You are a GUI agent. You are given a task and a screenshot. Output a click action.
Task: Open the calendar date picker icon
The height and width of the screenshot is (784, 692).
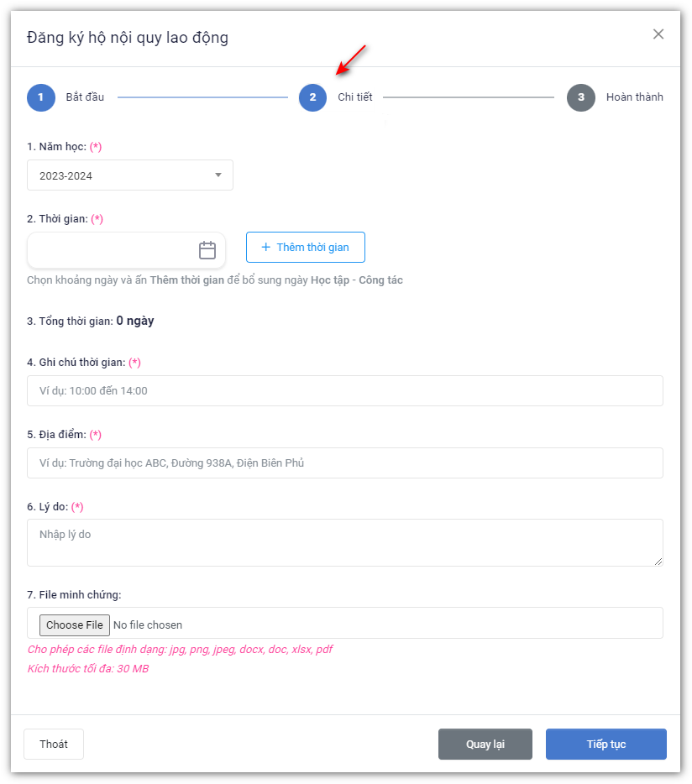tap(207, 250)
